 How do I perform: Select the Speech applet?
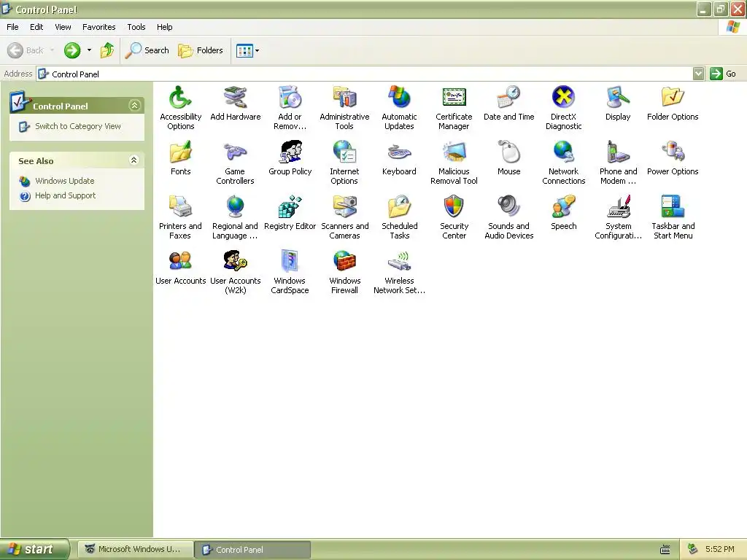click(564, 213)
